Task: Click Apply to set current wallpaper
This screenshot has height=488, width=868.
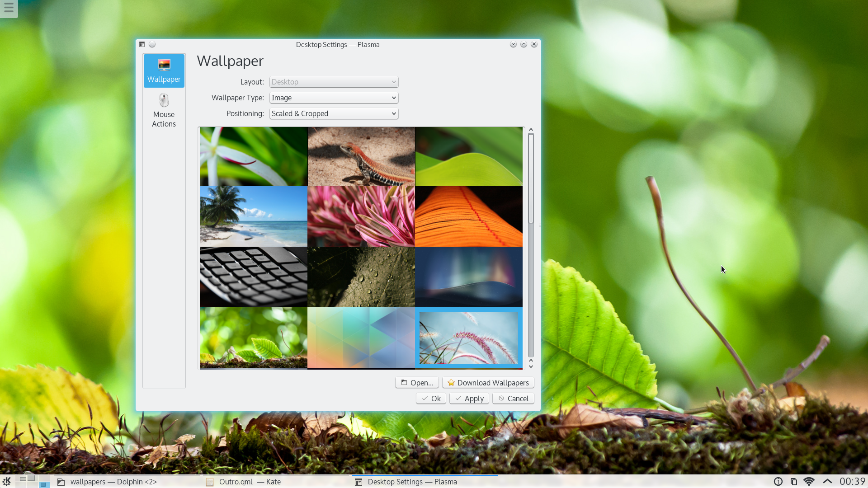Action: [x=469, y=398]
